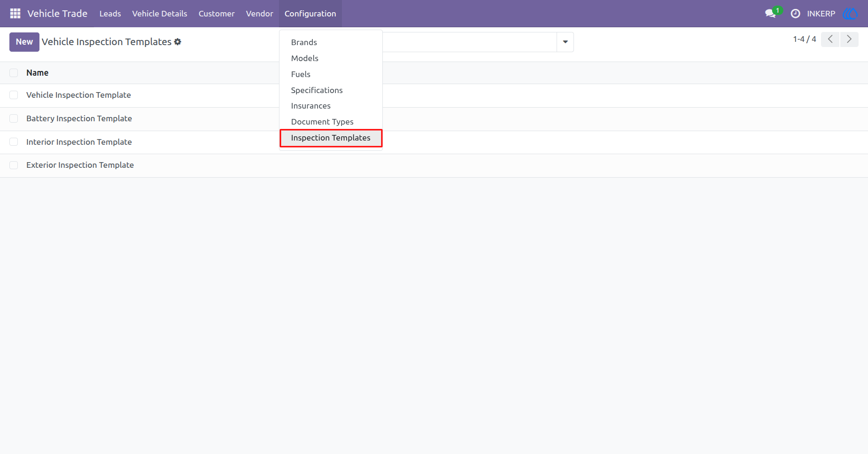
Task: Check the Exterior Inspection Template row
Action: point(14,165)
